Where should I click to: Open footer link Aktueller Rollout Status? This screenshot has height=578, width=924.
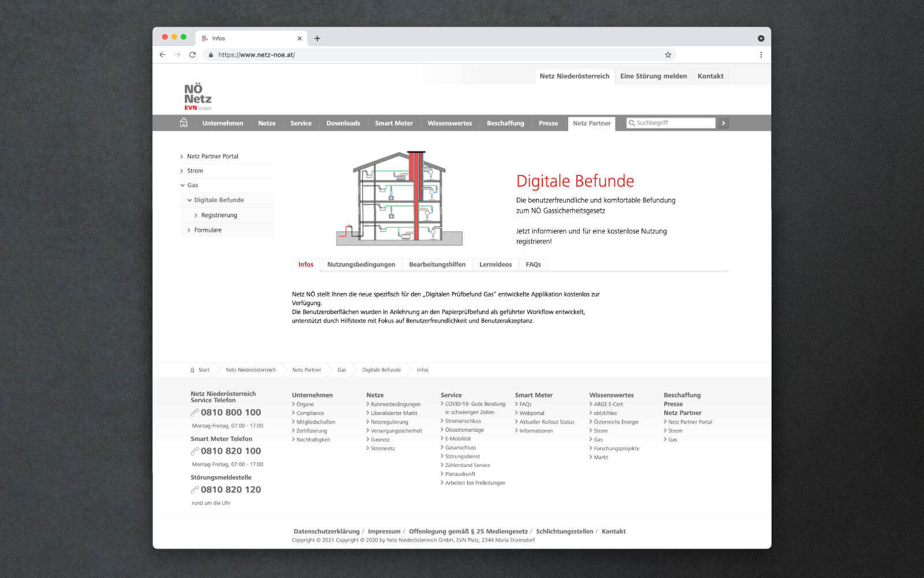[x=547, y=422]
